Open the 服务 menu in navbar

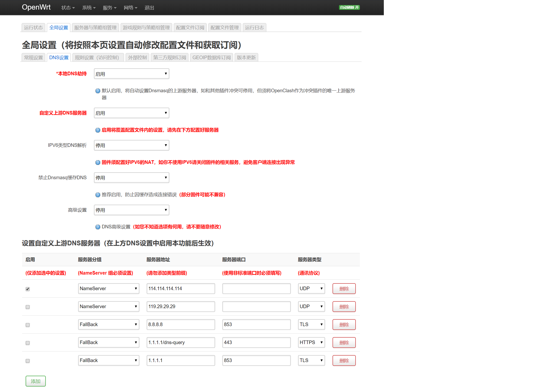109,8
